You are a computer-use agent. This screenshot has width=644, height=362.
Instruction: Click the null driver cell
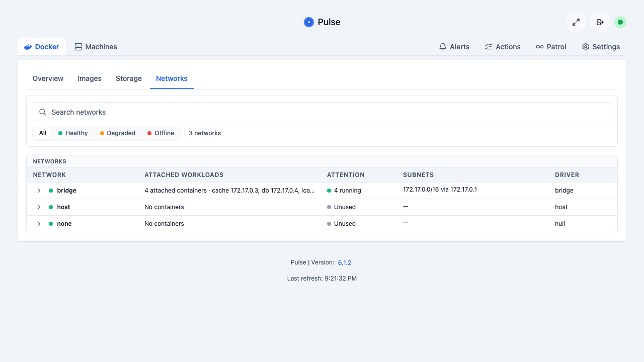[560, 224]
